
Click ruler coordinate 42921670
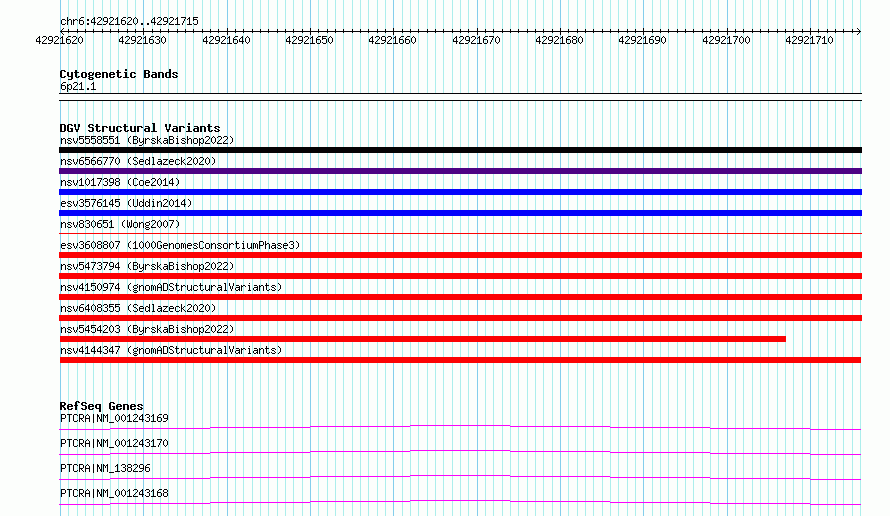pyautogui.click(x=476, y=40)
